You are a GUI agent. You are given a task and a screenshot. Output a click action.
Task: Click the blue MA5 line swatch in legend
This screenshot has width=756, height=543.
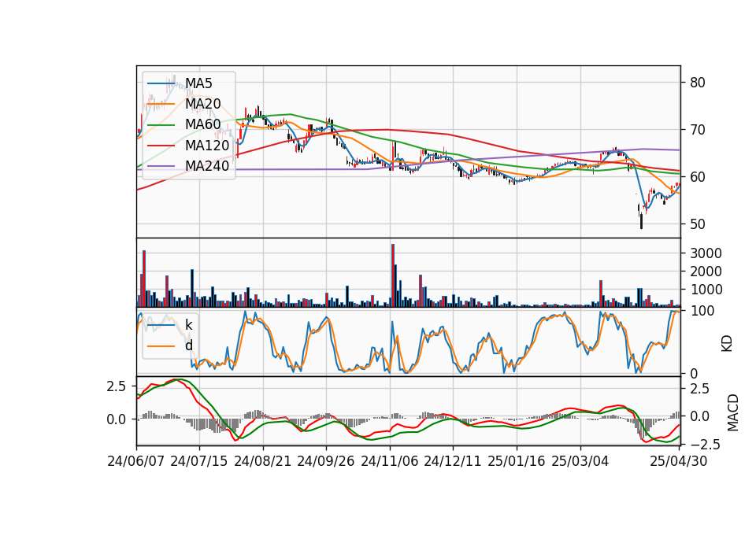[x=161, y=83]
